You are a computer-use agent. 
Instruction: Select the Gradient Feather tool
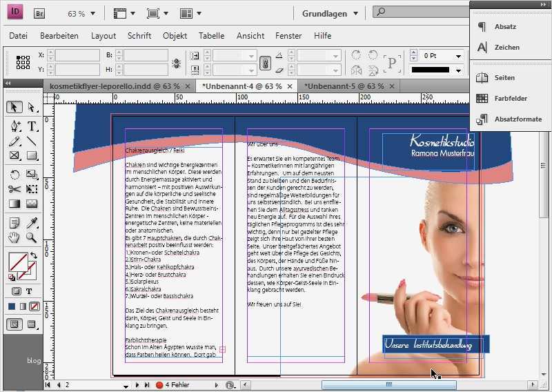(x=32, y=204)
